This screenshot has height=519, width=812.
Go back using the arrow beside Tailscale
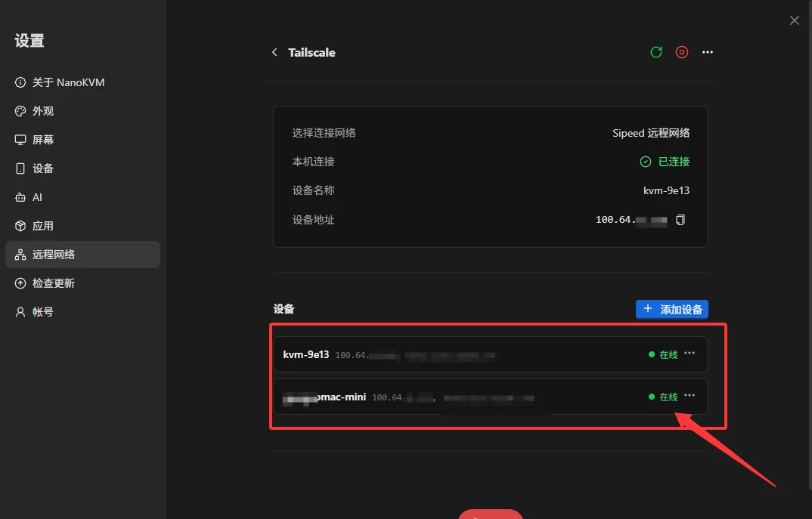point(274,52)
